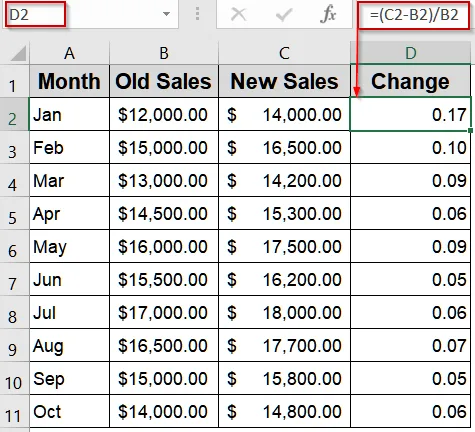
Task: Click the 17,500.00 New Sales cell
Action: (284, 246)
